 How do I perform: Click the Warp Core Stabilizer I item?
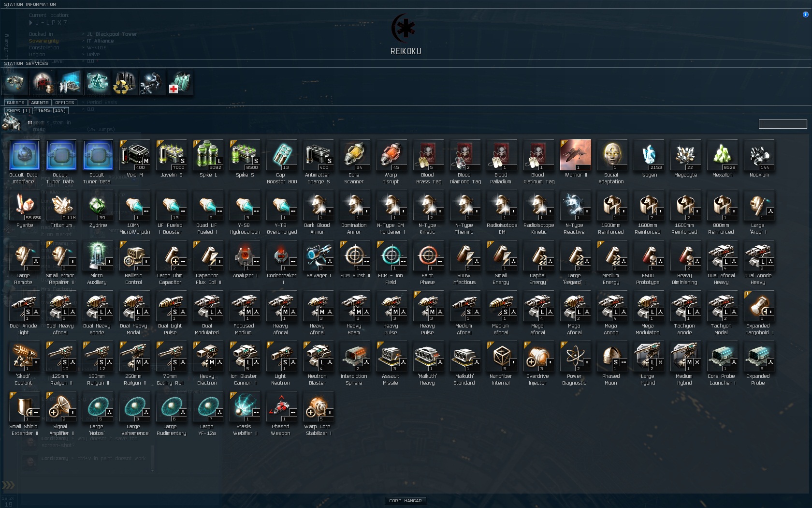(x=317, y=414)
